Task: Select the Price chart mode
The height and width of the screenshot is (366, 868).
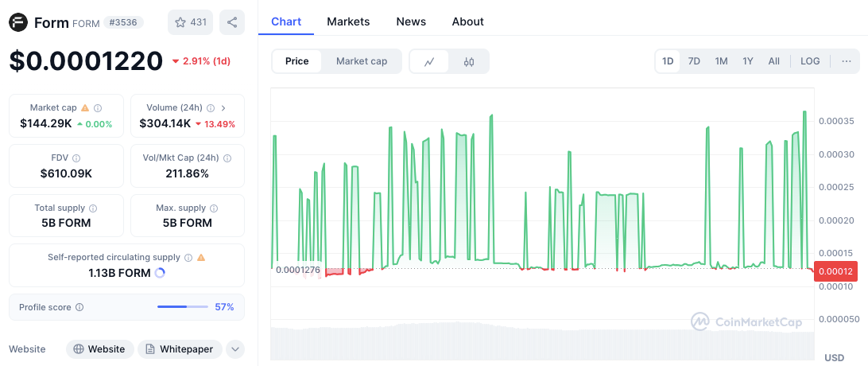Action: pos(296,61)
